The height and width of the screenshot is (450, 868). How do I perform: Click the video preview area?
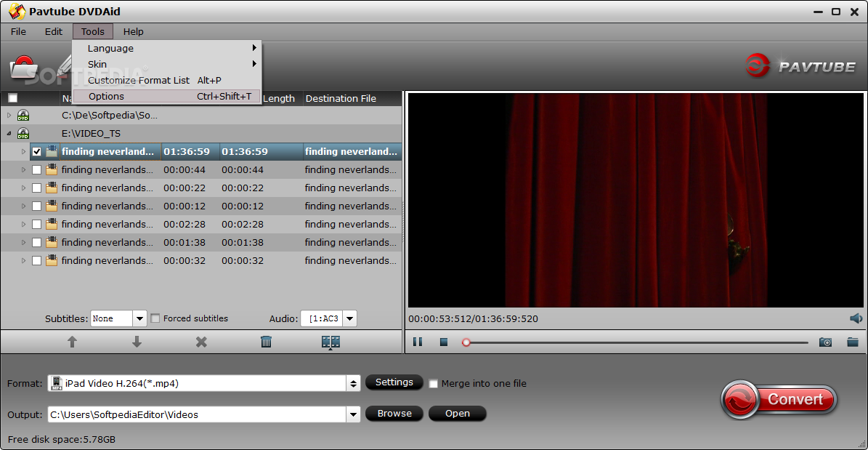(636, 200)
